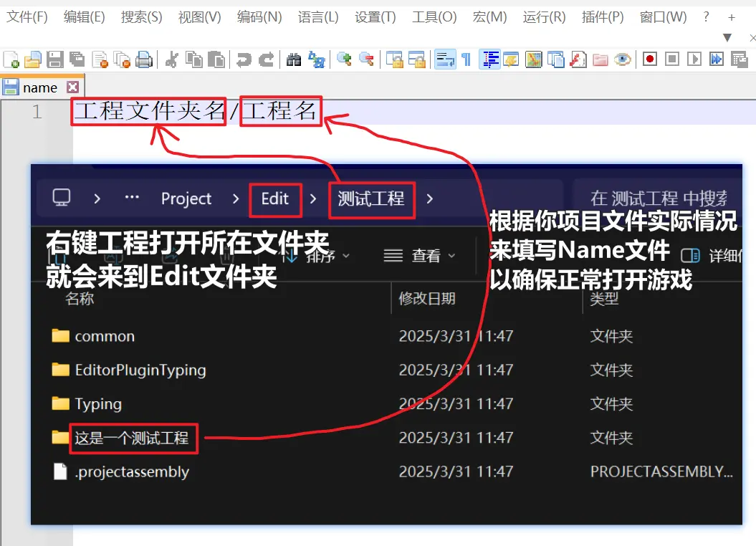The image size is (756, 546).
Task: Open the 文件(F) menu
Action: click(27, 17)
